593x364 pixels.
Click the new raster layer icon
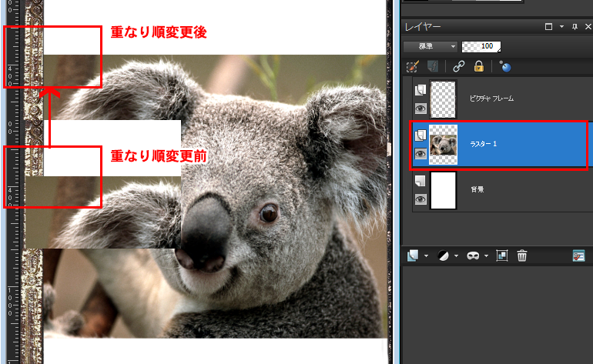pyautogui.click(x=413, y=256)
